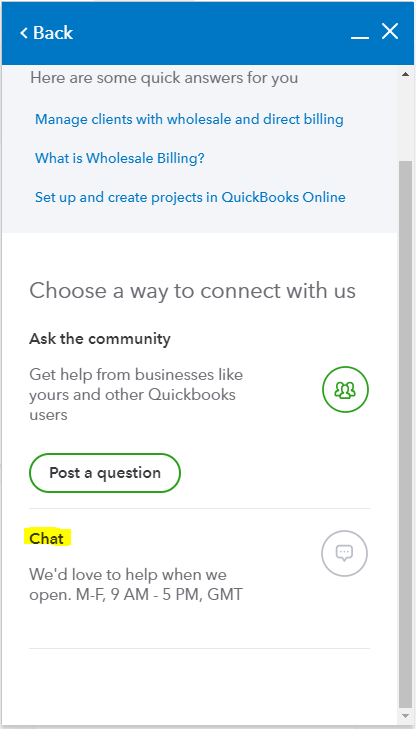This screenshot has height=729, width=416.
Task: Go back using the Back label
Action: (53, 33)
